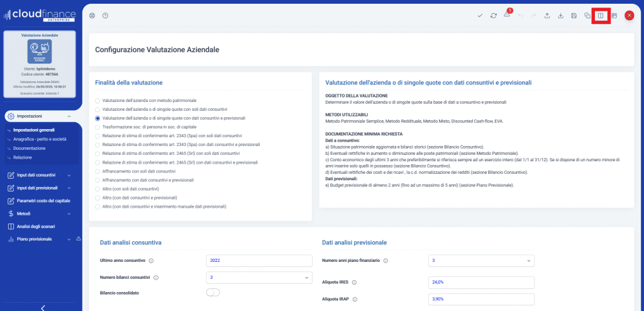The height and width of the screenshot is (311, 644).
Task: Click the Finalità della valutazione heading
Action: tap(129, 82)
